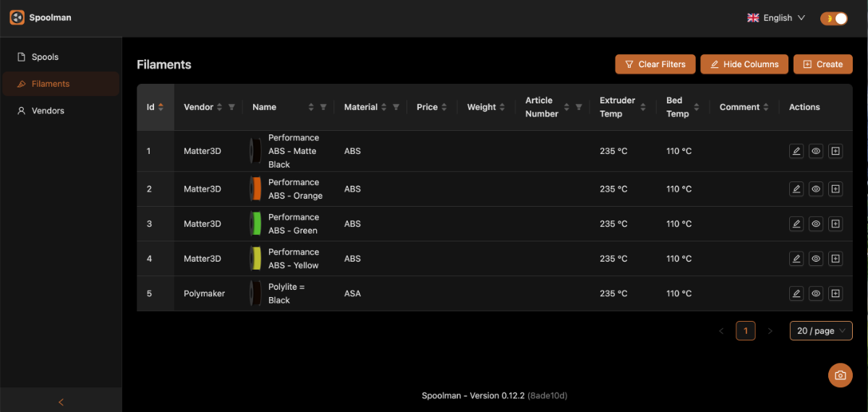View details of Performance ABS - Yellow

(816, 259)
